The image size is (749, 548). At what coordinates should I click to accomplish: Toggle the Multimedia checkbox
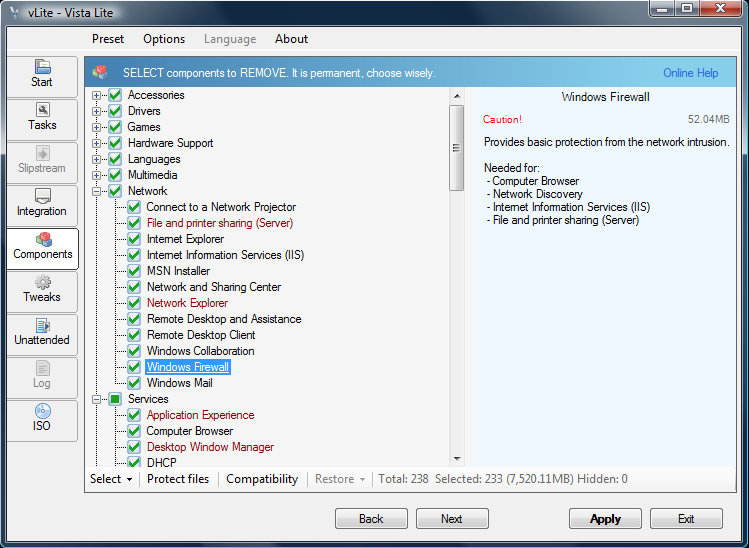[115, 175]
